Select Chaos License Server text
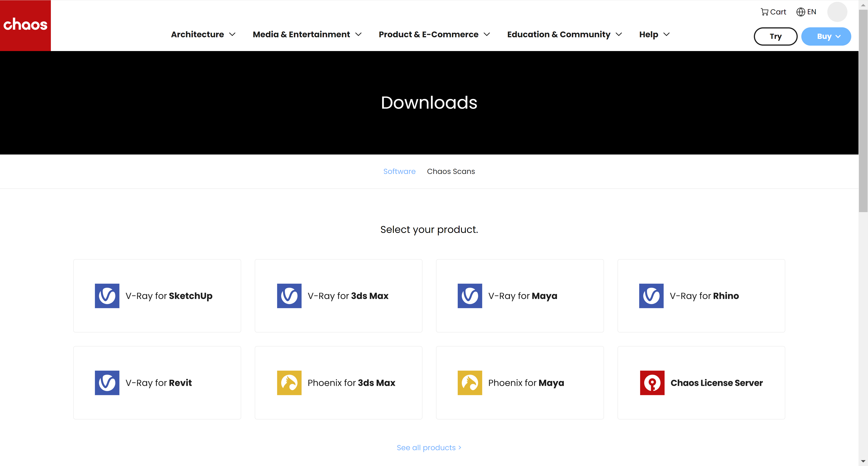This screenshot has width=868, height=466. pyautogui.click(x=716, y=383)
